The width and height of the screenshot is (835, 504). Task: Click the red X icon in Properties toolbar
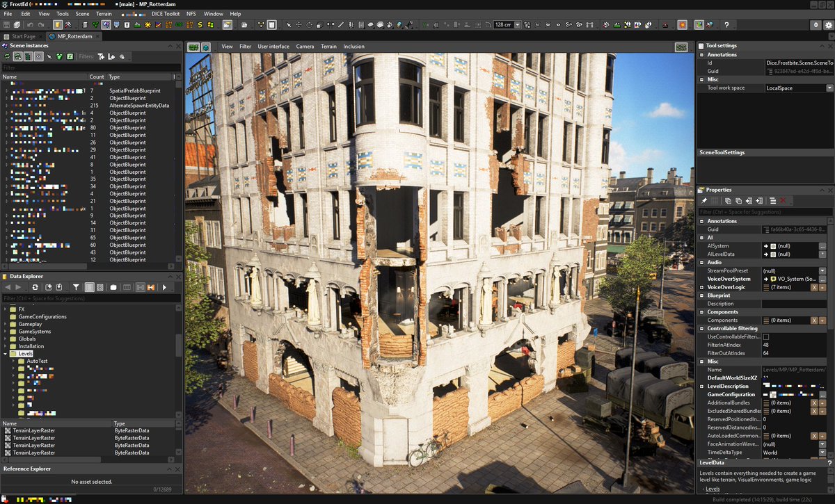click(783, 200)
